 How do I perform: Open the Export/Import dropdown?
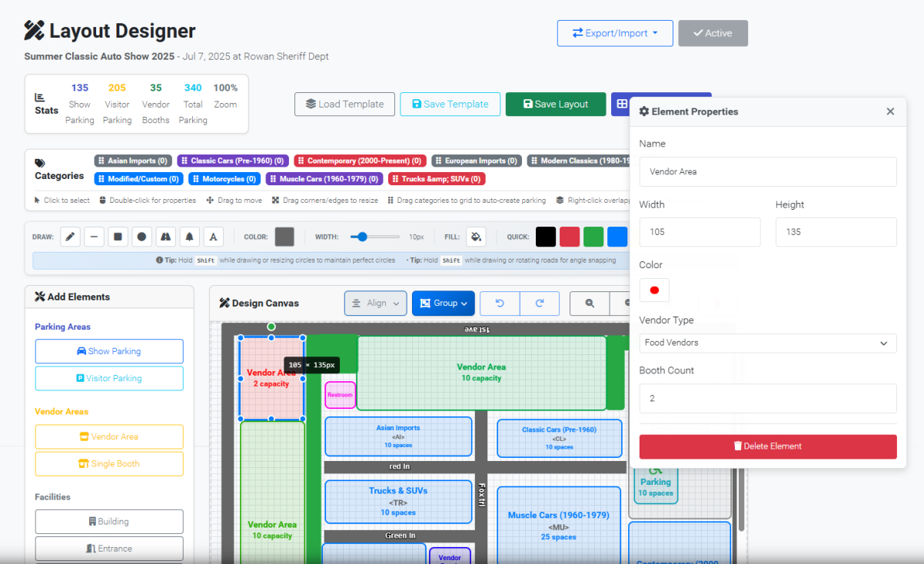click(615, 33)
